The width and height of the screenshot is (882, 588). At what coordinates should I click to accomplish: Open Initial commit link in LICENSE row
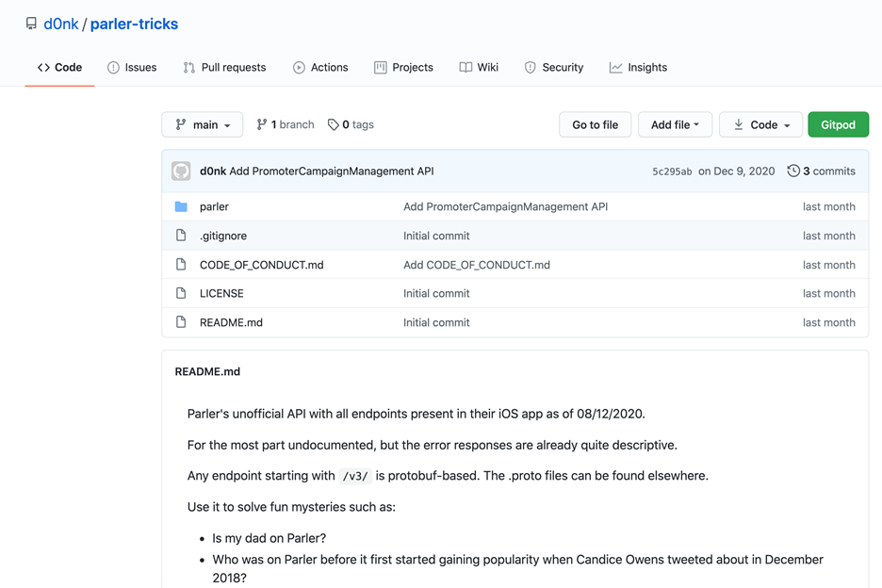[x=436, y=293]
